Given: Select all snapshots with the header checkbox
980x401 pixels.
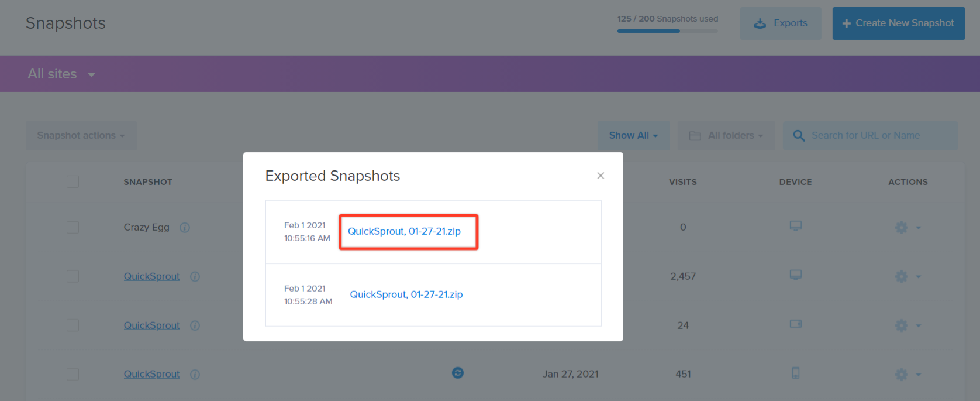Looking at the screenshot, I should 73,182.
